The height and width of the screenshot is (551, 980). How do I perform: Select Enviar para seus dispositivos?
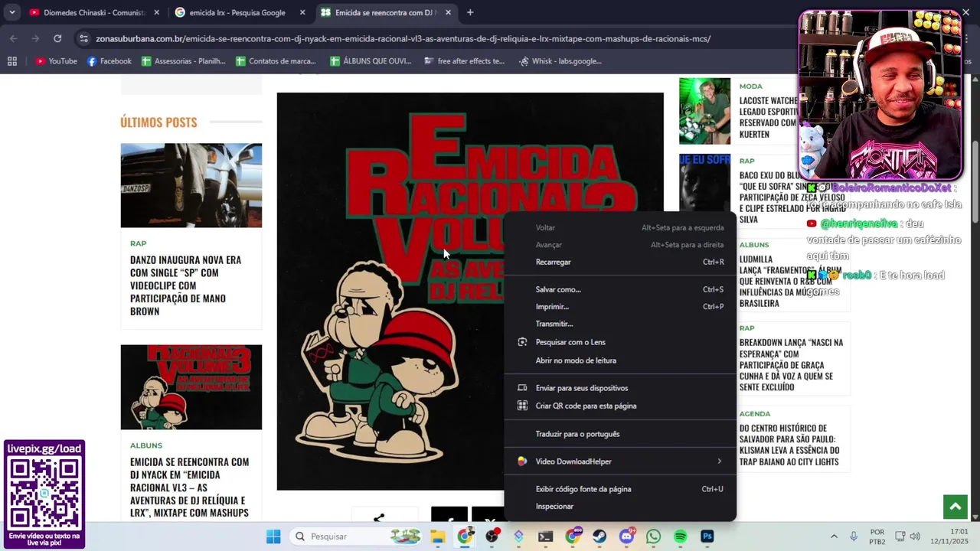coord(620,388)
